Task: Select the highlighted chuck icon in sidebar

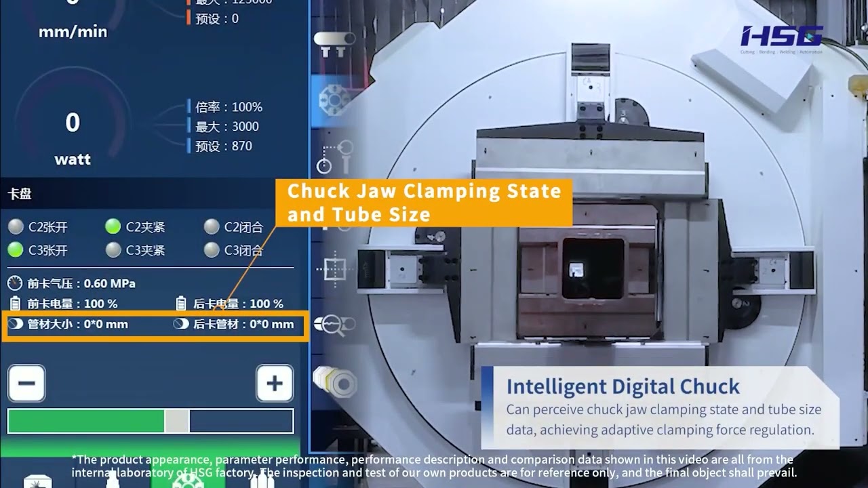Action: pyautogui.click(x=333, y=99)
